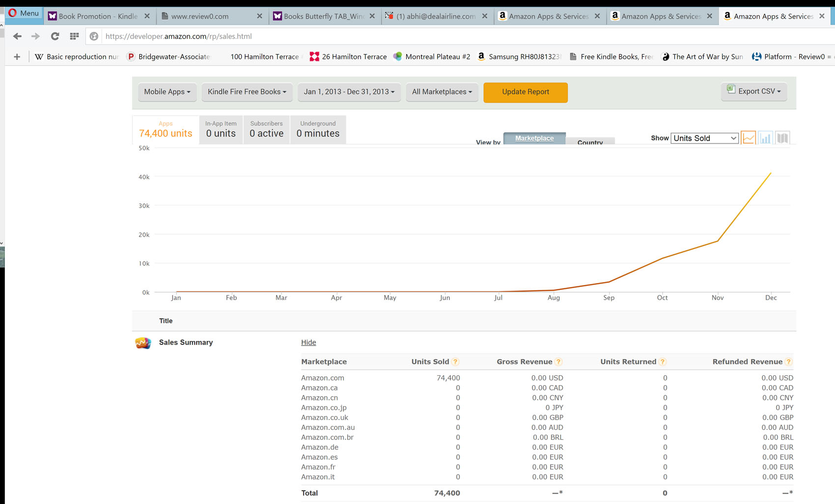The width and height of the screenshot is (835, 504).
Task: Select the Subscribers tab
Action: 266,129
